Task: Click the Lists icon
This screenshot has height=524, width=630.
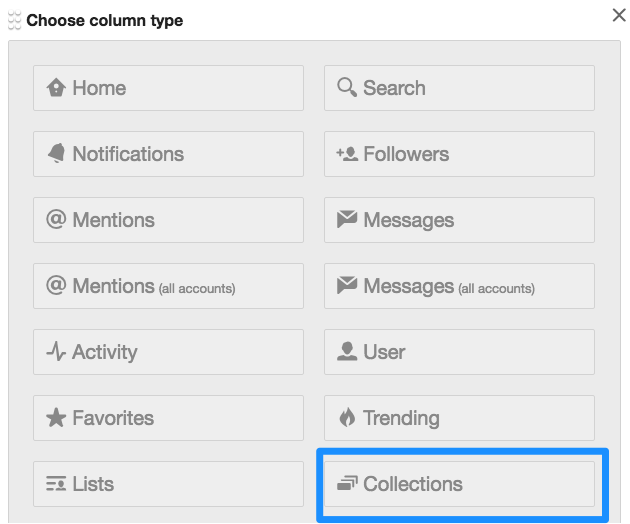Action: (x=56, y=484)
